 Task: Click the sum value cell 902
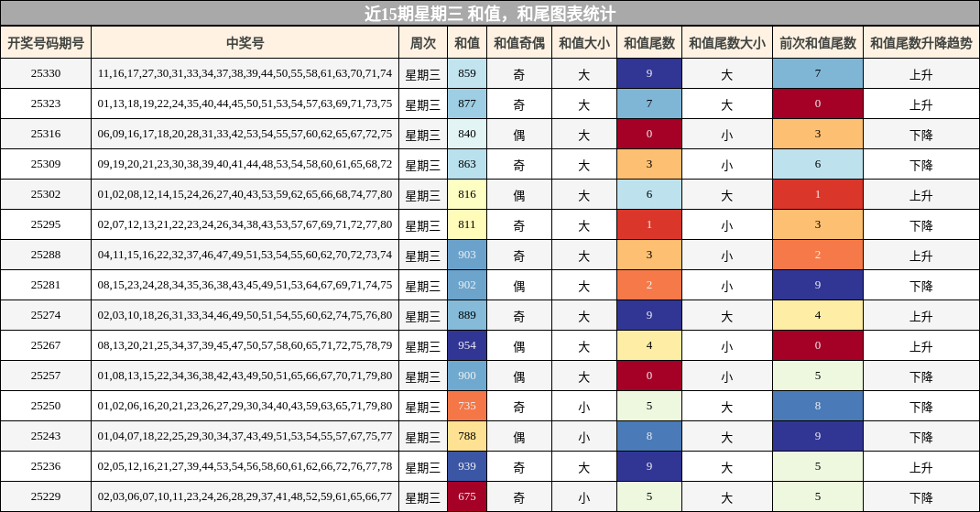pos(467,285)
